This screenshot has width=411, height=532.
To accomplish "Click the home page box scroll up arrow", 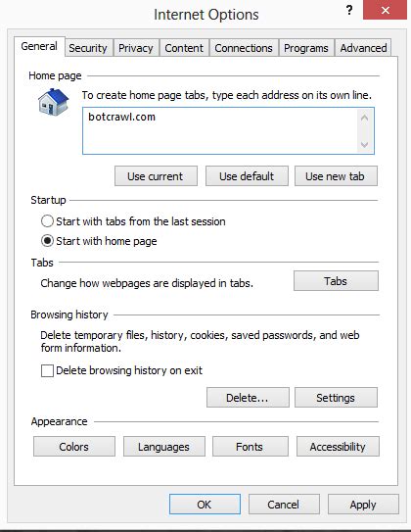I will (x=365, y=119).
